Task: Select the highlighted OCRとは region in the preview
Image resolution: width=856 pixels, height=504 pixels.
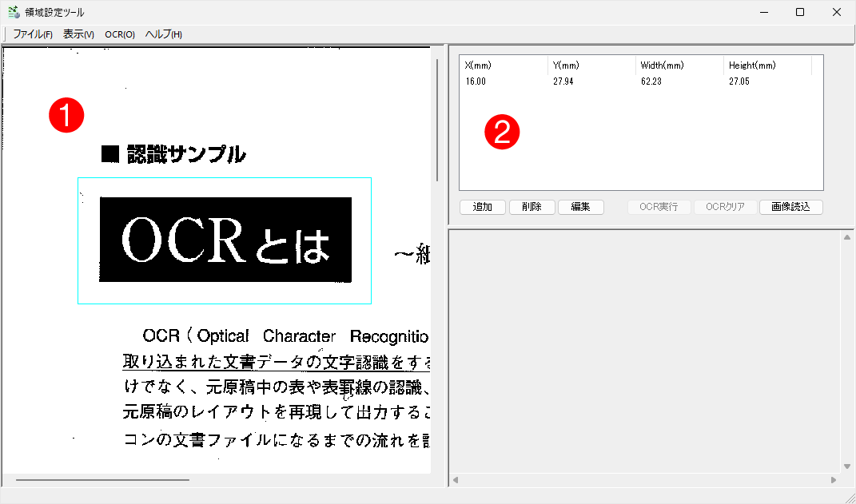Action: (224, 240)
